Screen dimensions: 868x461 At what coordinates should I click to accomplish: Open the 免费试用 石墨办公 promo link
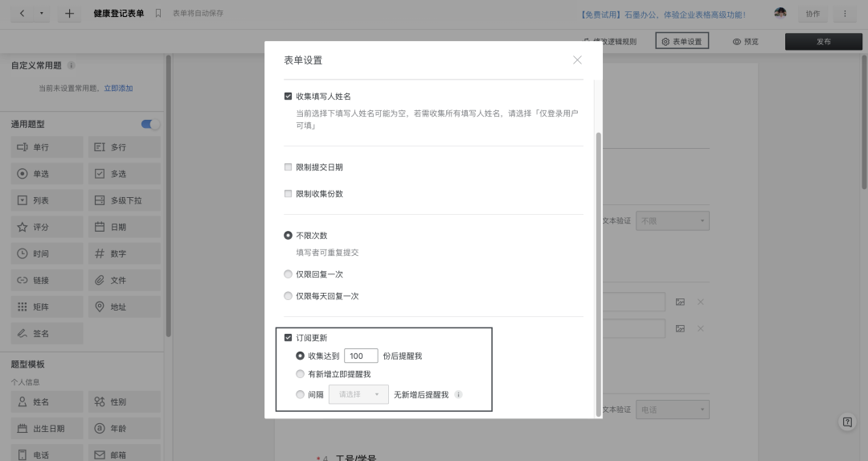coord(662,15)
